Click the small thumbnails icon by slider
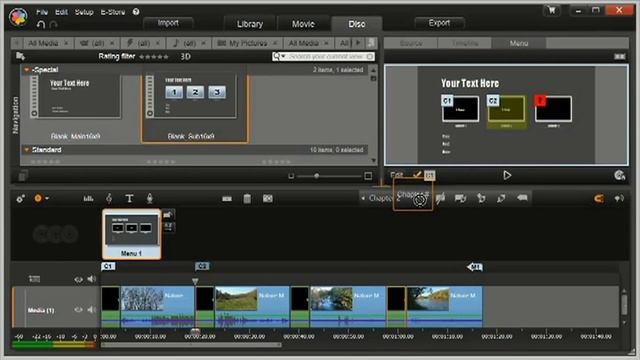The width and height of the screenshot is (640, 360). [291, 176]
